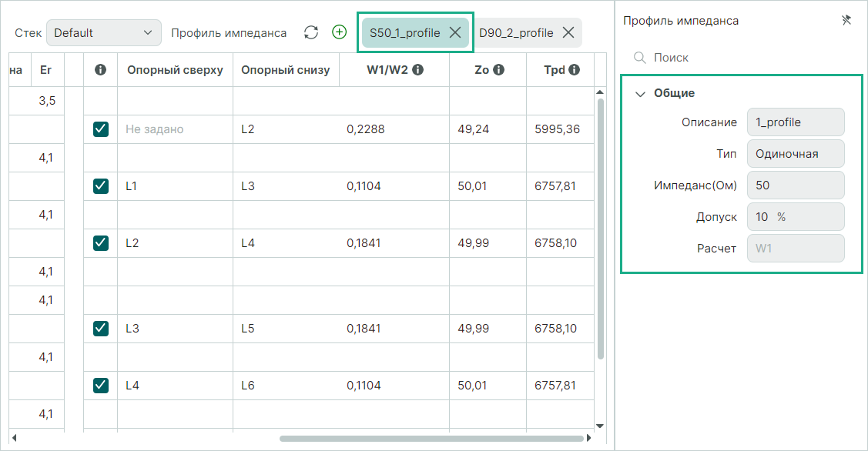Switch to the D90_2_profile tab

click(516, 33)
